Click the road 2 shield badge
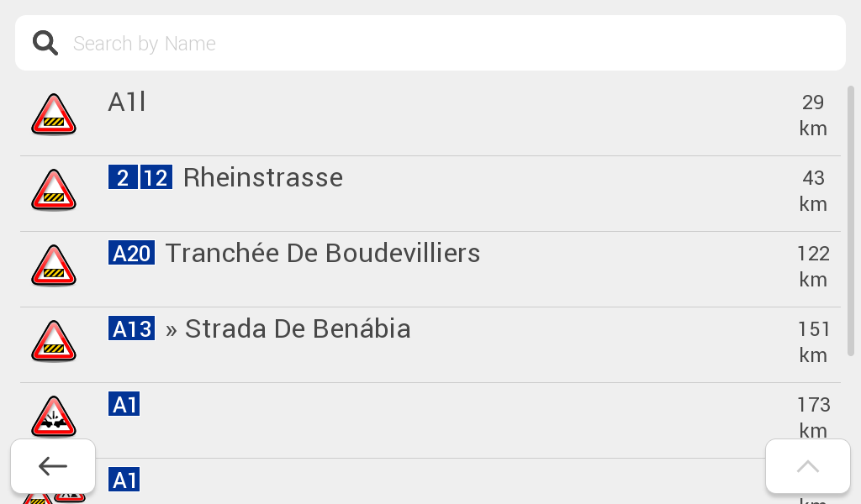The image size is (861, 504). (x=123, y=178)
